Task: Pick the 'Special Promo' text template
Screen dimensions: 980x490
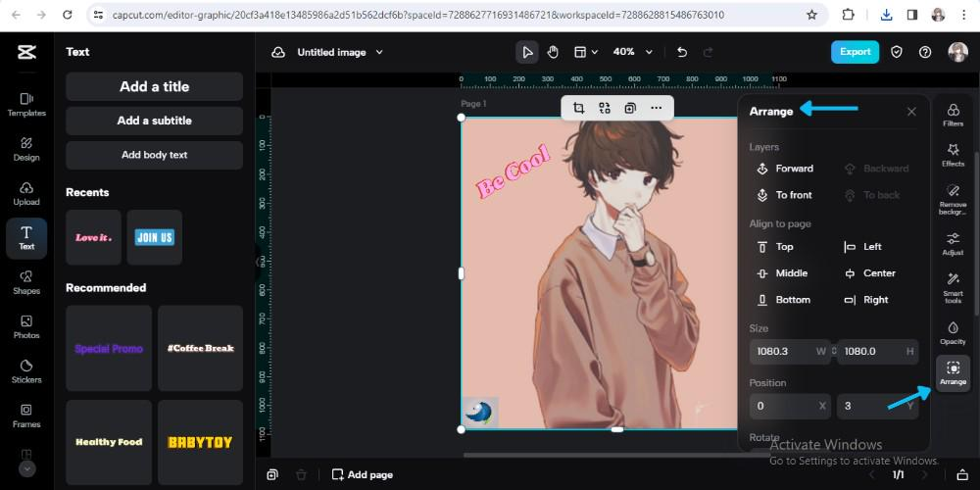Action: click(x=109, y=348)
